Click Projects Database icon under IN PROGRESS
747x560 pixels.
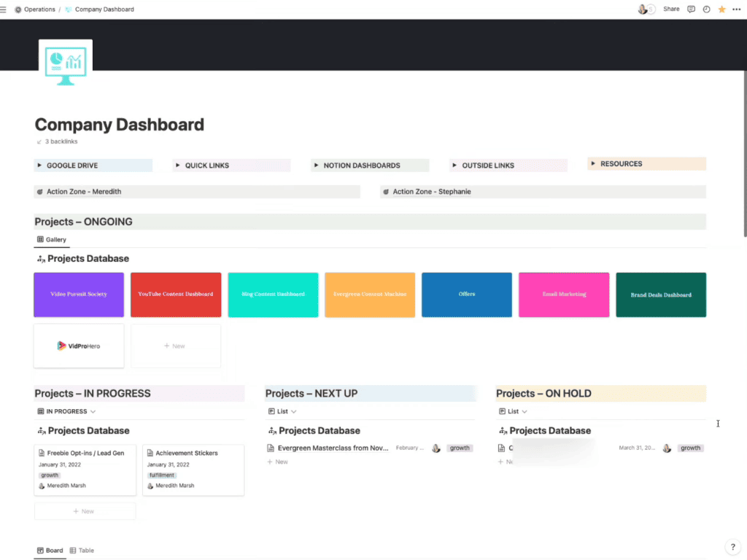[x=42, y=431]
